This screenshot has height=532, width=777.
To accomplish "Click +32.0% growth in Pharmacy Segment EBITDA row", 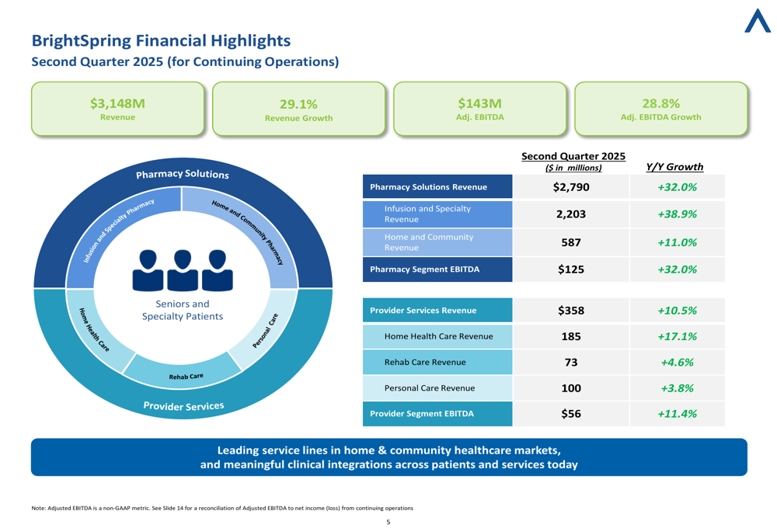I will tap(677, 269).
